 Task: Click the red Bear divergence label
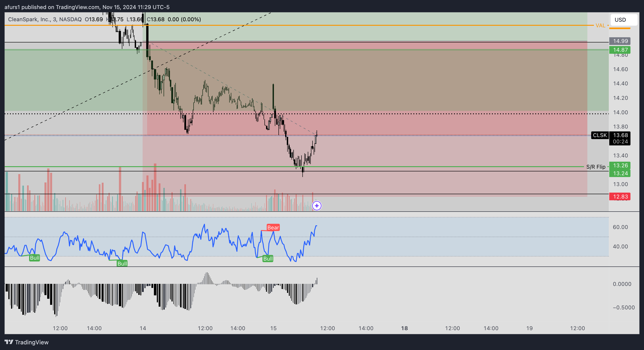(273, 227)
